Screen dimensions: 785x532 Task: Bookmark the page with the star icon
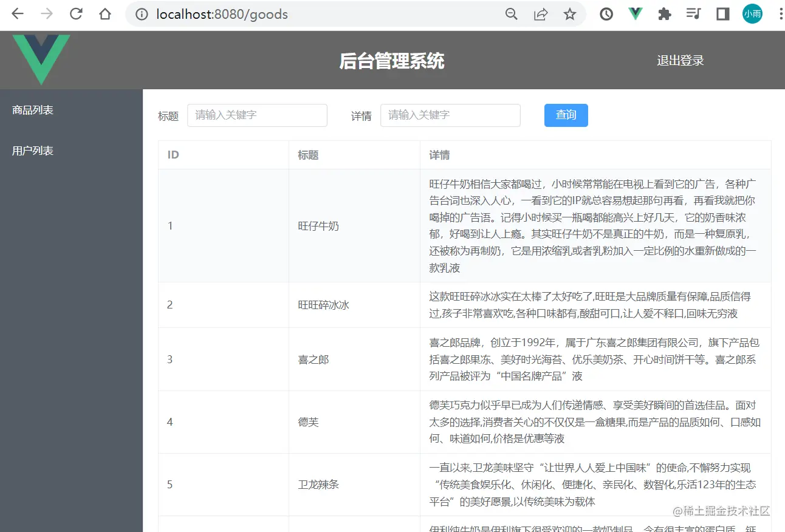point(570,13)
